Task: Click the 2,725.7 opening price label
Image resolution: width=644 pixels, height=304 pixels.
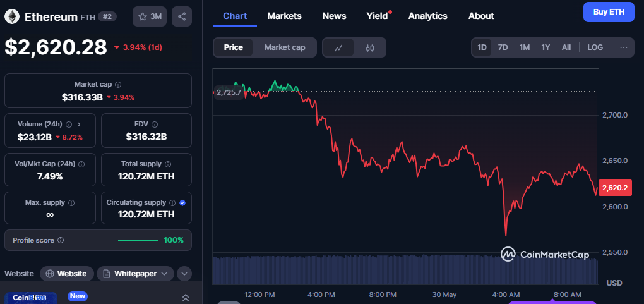Action: coord(229,92)
